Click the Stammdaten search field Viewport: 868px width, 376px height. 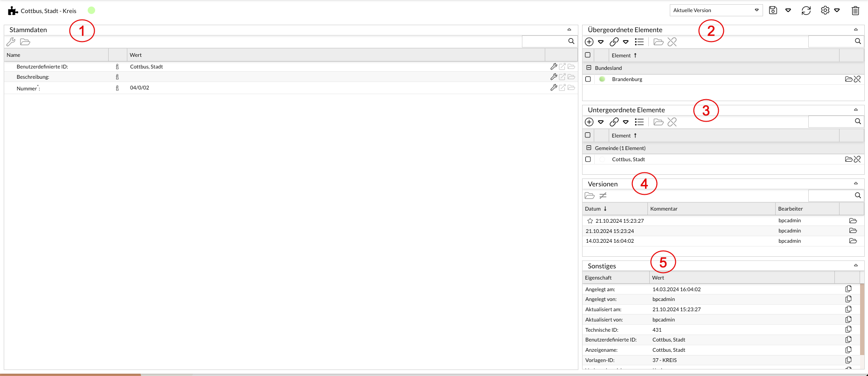(544, 41)
